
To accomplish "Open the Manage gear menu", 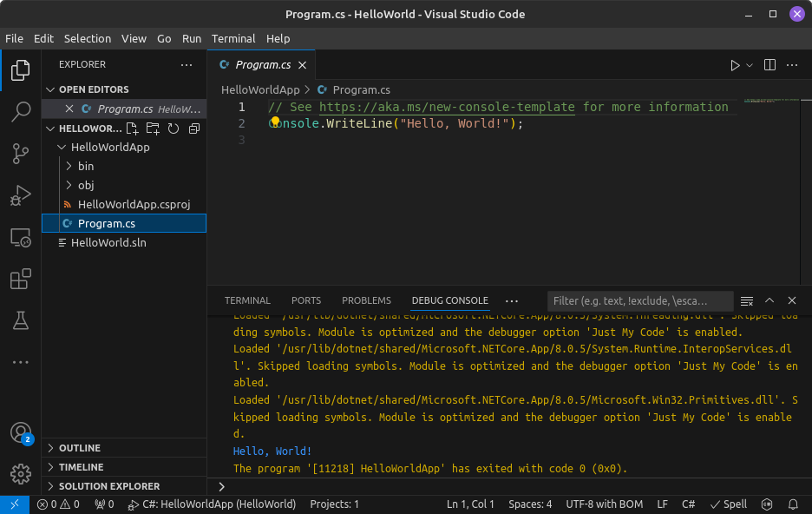I will click(x=20, y=473).
